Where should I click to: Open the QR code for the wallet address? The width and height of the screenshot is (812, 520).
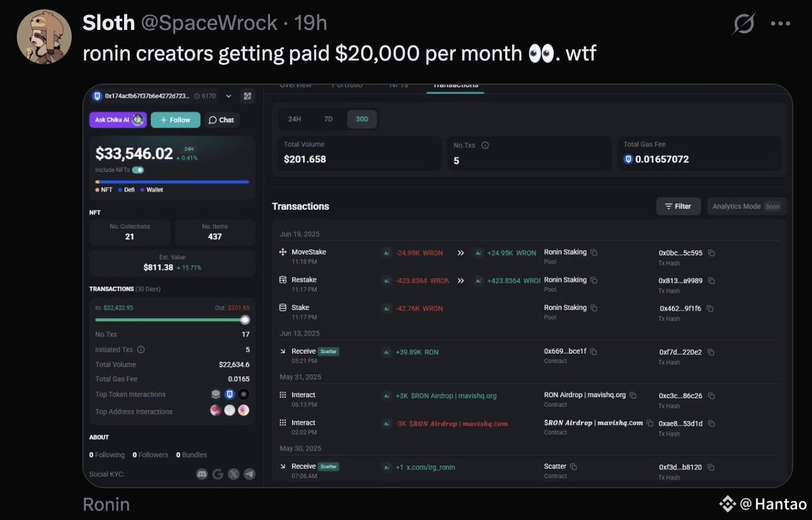247,96
